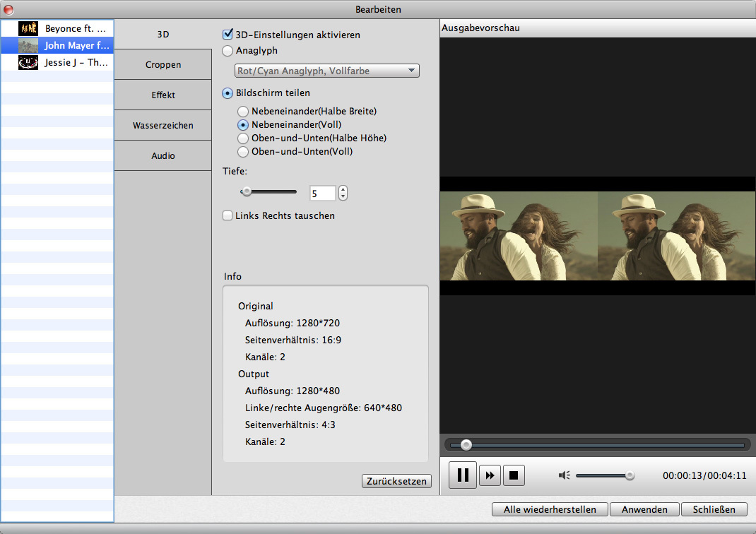The image size is (756, 534).
Task: Choose Oben-und-Unten(Voll) option
Action: 243,152
